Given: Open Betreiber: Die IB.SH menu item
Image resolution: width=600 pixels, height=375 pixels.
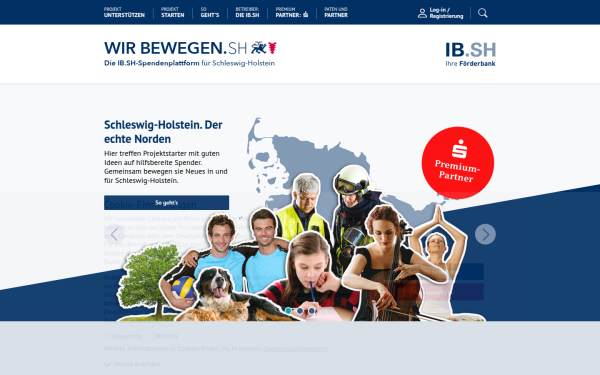Looking at the screenshot, I should pos(247,12).
